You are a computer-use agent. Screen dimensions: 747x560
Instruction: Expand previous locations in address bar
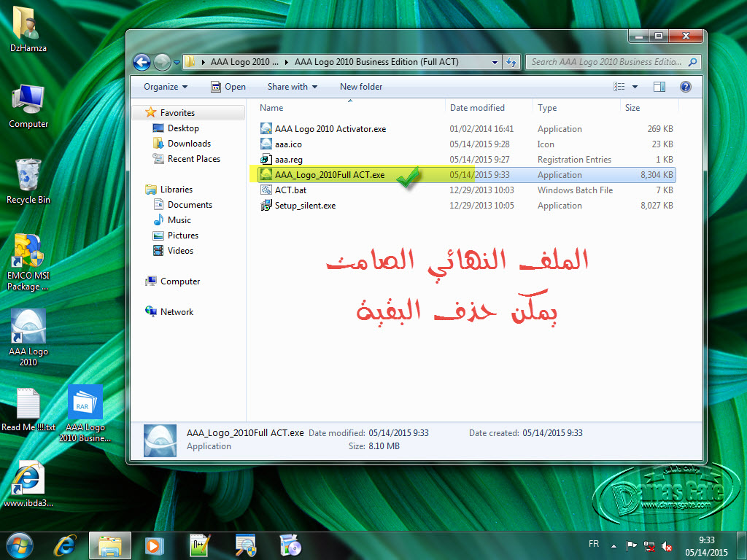click(x=495, y=62)
